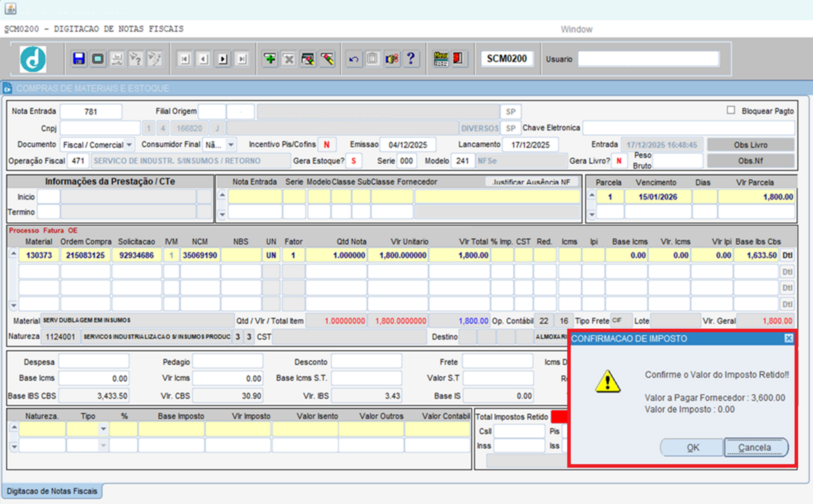Click the Usuario input field

[648, 59]
